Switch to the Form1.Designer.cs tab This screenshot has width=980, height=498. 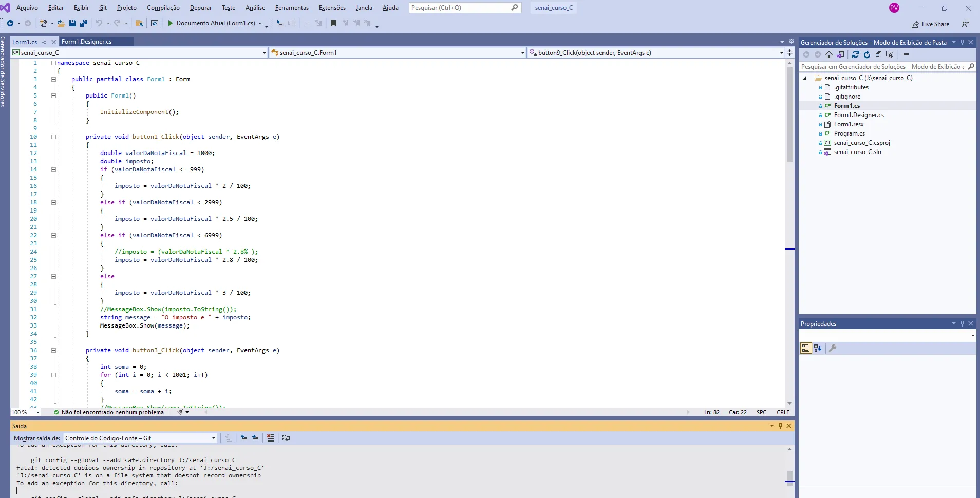tap(86, 42)
